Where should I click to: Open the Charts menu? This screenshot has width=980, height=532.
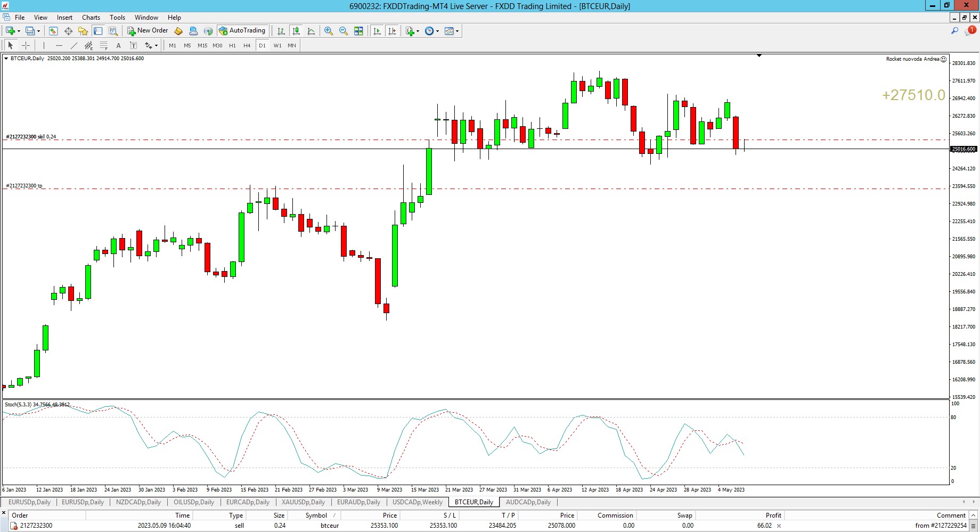pos(91,18)
